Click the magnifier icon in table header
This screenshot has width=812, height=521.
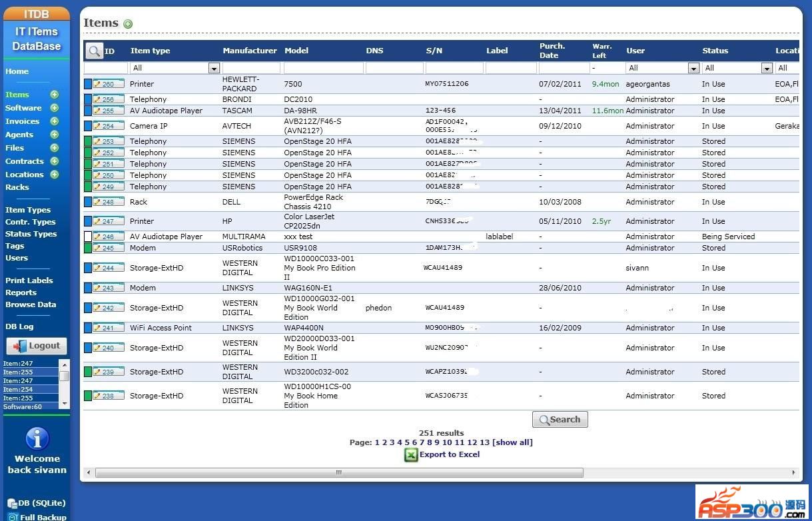[x=95, y=51]
